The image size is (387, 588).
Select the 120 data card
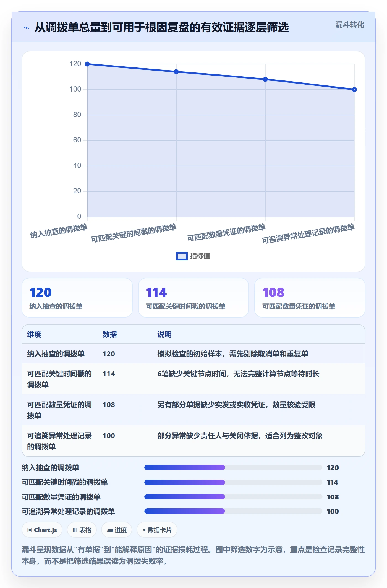[77, 298]
